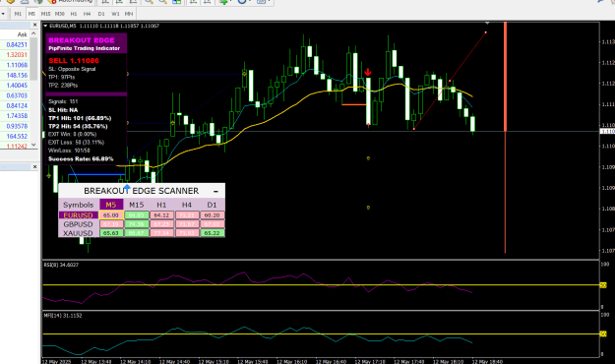Click the EURUSD,M5 chart title triangle
Viewport: 615px width, 364px height.
click(45, 26)
